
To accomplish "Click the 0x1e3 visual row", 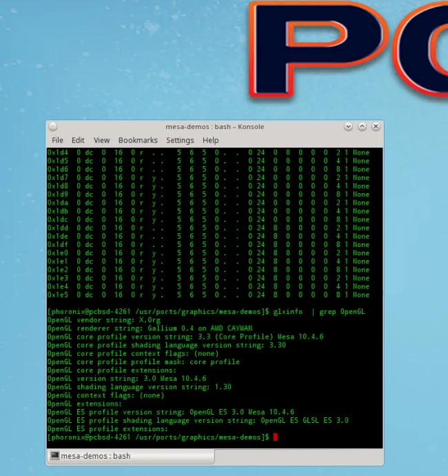I will [x=208, y=278].
